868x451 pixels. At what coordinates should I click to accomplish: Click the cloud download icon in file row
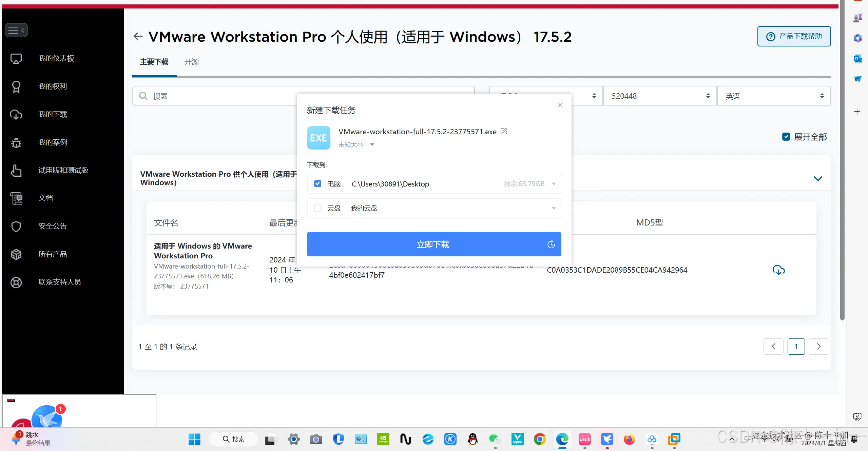pyautogui.click(x=778, y=270)
